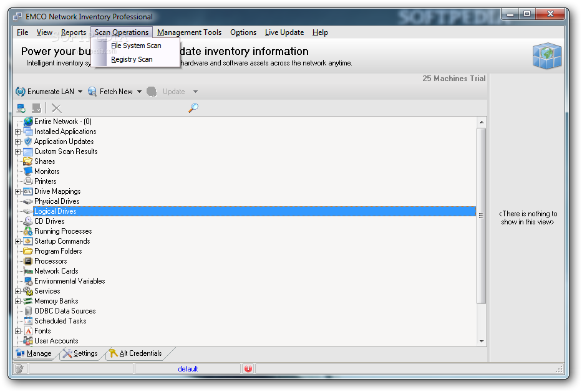Click the Processors chip icon
The image size is (582, 392).
[x=28, y=262]
